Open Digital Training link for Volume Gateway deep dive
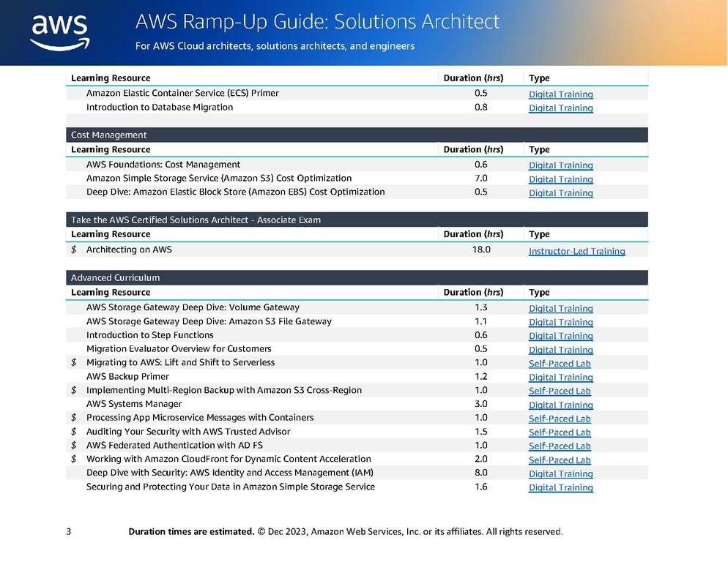Screen dimensions: 728x562 (x=561, y=309)
